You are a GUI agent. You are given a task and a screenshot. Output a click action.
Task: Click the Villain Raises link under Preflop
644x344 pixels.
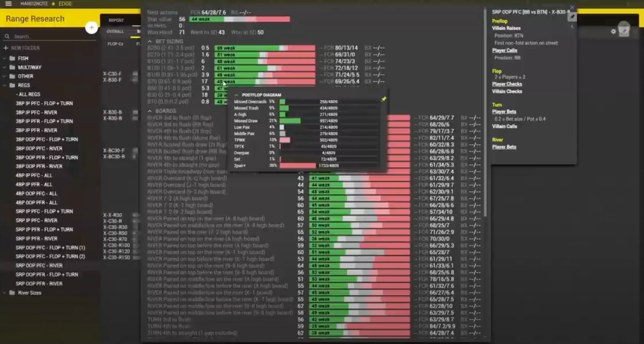point(506,28)
